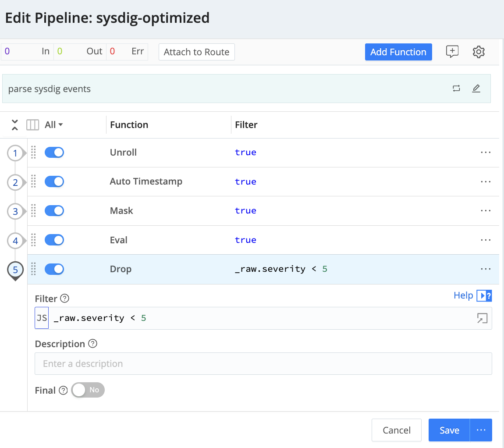Viewport: 504px width, 448px height.
Task: Edit the 'parse sysdig events' comment
Action: [476, 89]
